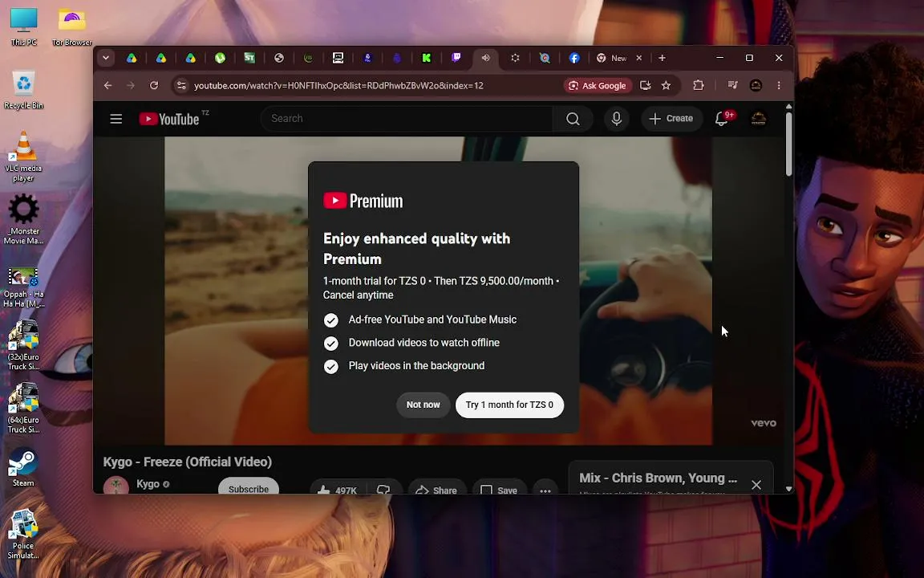The image size is (924, 578).
Task: Launch (64x)Euro Truck Simulator shortcut
Action: (x=23, y=408)
